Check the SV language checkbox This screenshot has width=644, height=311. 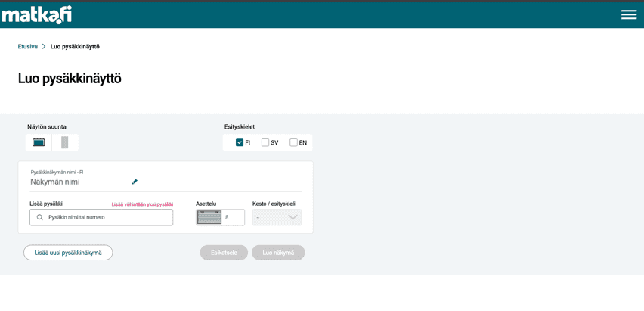click(265, 143)
